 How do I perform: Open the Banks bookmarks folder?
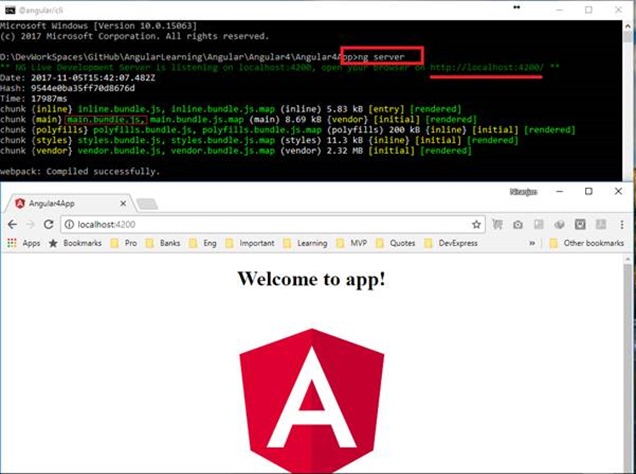coord(163,243)
